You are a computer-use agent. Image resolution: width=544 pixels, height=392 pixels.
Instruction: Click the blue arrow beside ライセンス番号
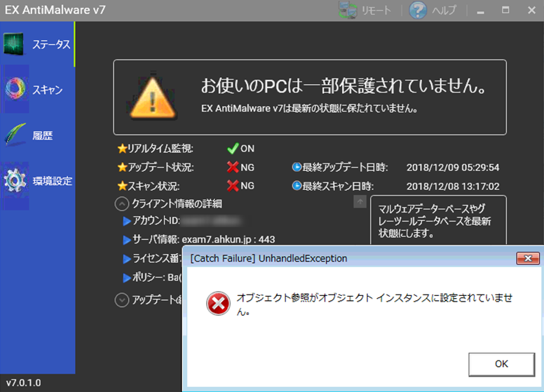tap(127, 259)
